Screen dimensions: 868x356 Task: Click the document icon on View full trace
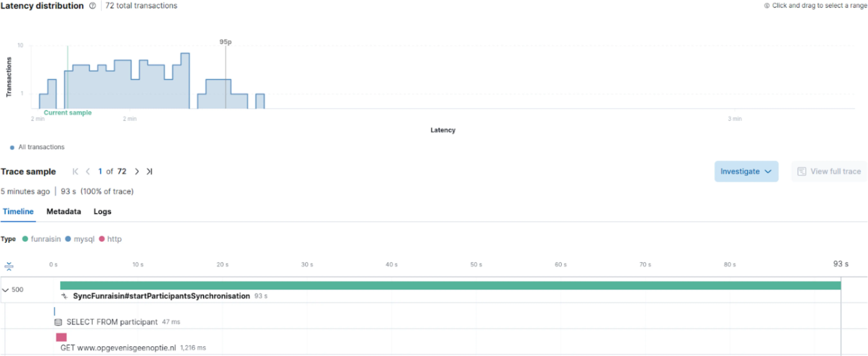802,172
